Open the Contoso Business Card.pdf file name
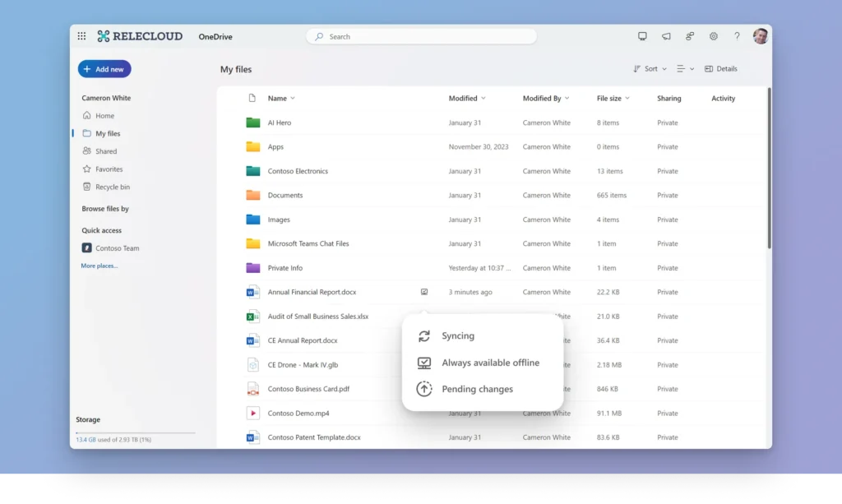Screen dimensions: 842x504 [x=308, y=389]
